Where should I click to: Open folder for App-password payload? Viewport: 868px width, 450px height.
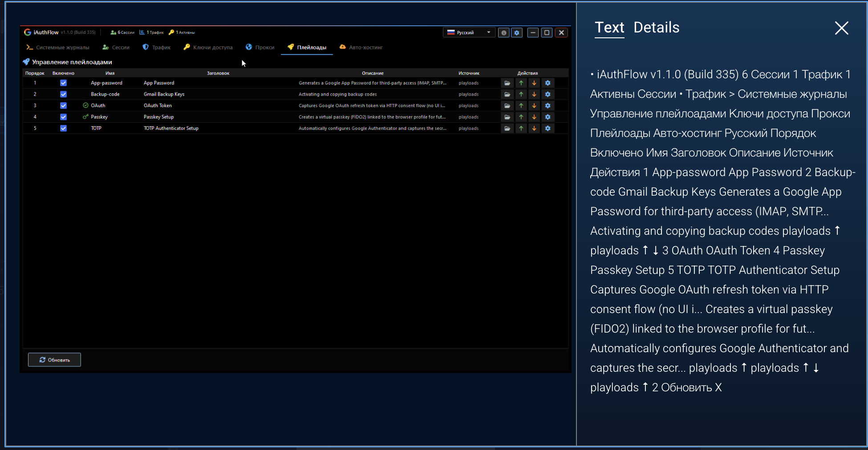pos(507,83)
